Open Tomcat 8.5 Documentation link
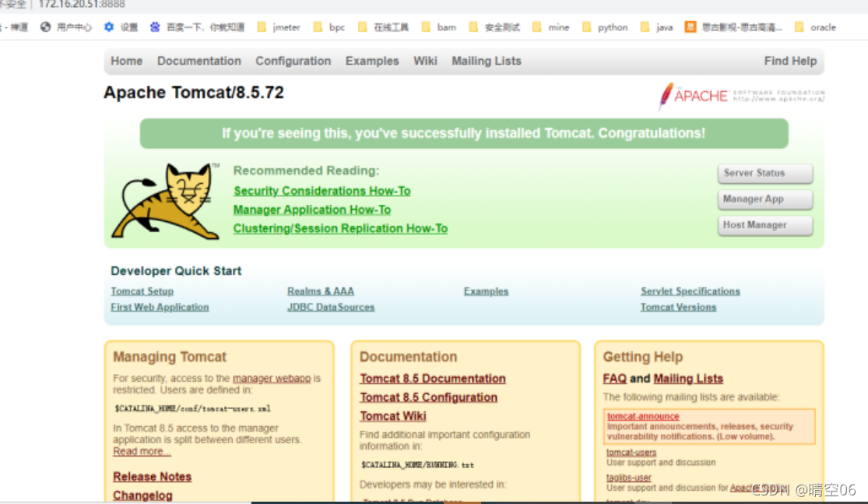This screenshot has height=504, width=868. click(432, 379)
